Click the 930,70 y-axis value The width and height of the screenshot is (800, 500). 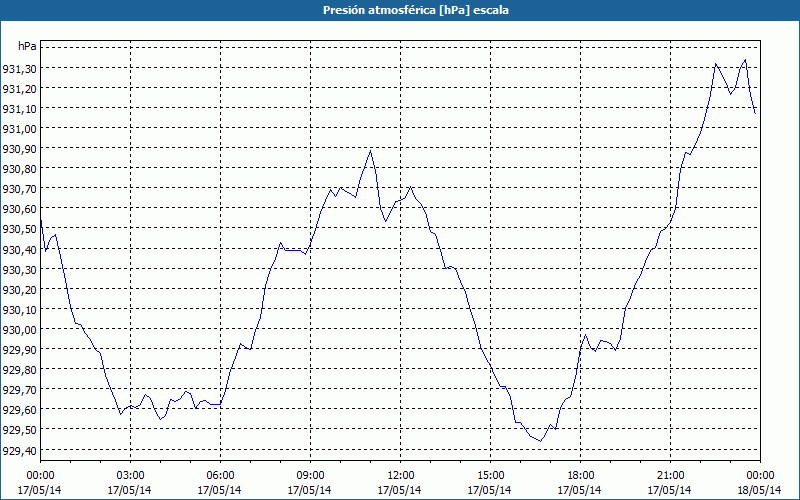click(19, 188)
